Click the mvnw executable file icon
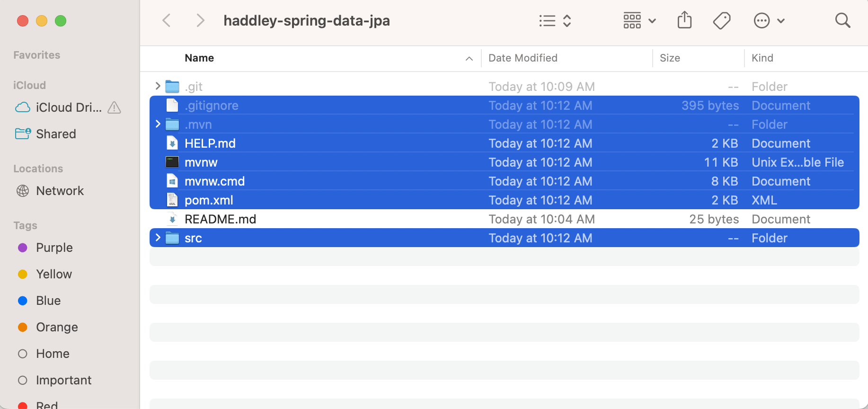This screenshot has width=868, height=409. (x=172, y=162)
